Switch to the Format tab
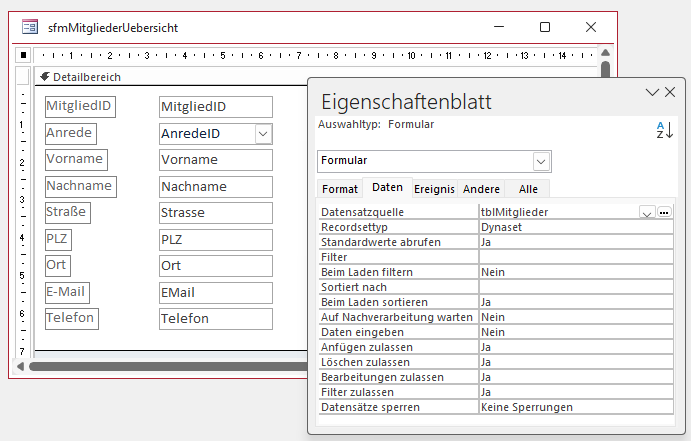691x441 pixels. pos(340,189)
